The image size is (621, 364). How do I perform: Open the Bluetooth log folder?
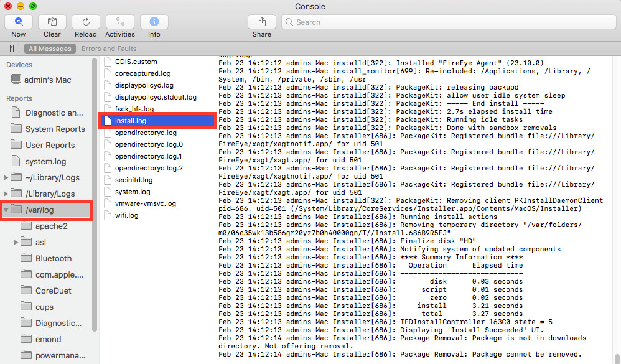(46, 259)
